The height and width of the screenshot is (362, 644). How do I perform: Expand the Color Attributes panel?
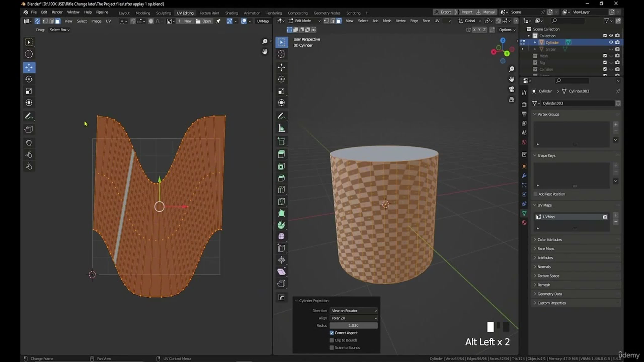[550, 240]
